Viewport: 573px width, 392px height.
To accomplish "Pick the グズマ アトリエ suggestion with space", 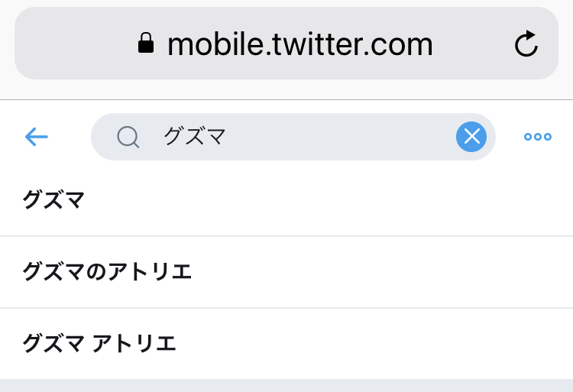I will click(x=99, y=343).
